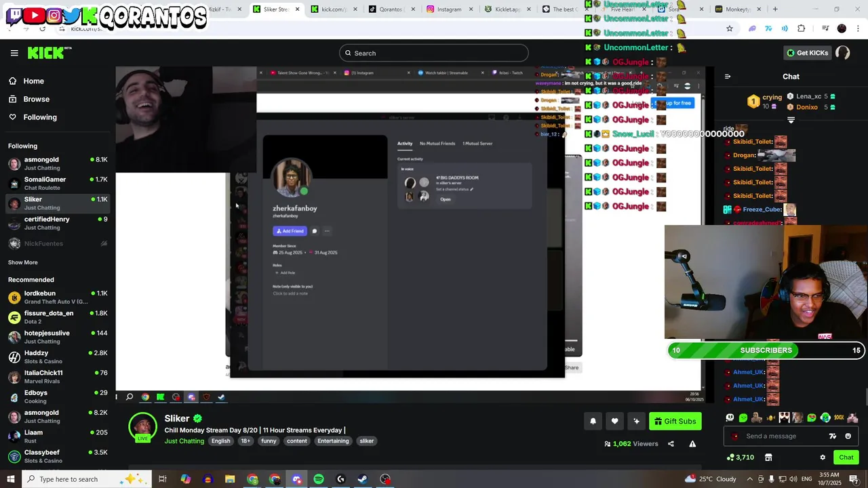This screenshot has height=488, width=868.
Task: Open chat settings gear
Action: tap(823, 457)
